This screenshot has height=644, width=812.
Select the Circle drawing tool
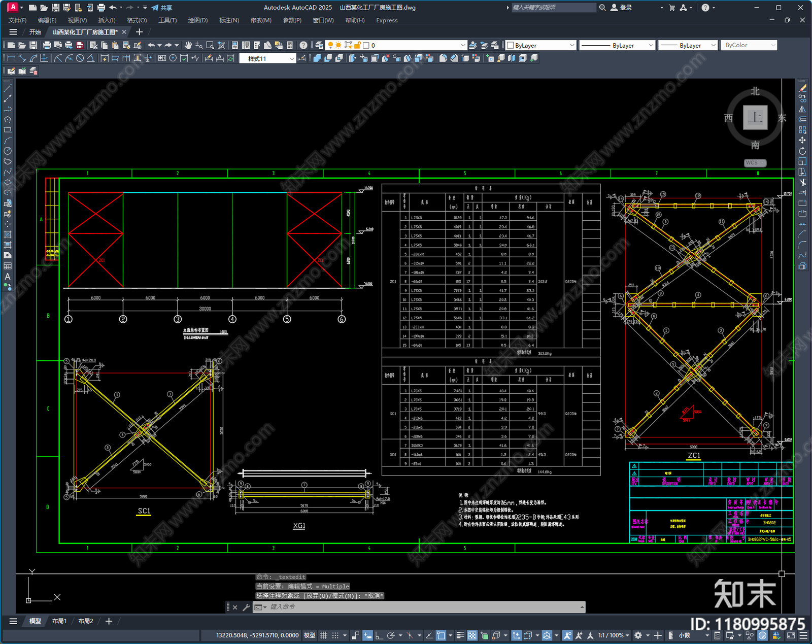[x=8, y=151]
